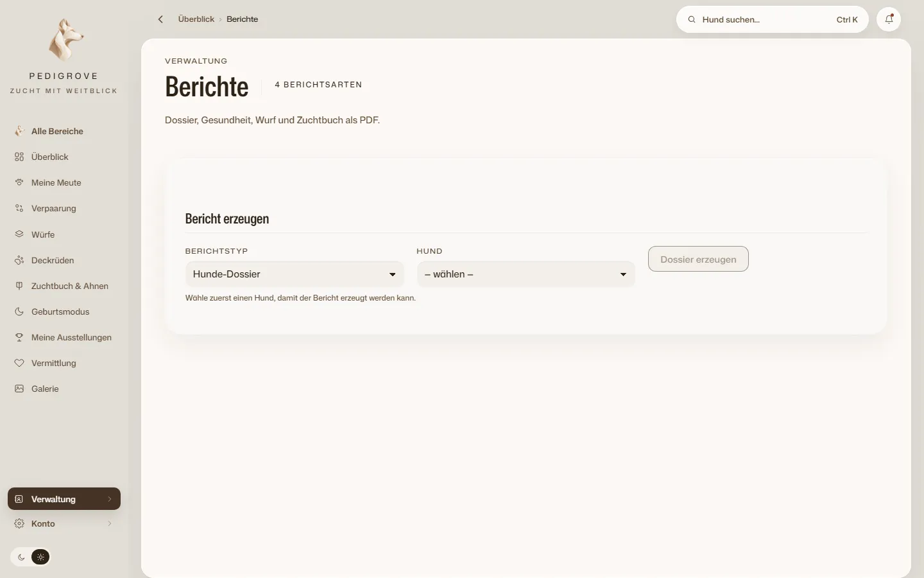Click the notification bell icon

889,19
